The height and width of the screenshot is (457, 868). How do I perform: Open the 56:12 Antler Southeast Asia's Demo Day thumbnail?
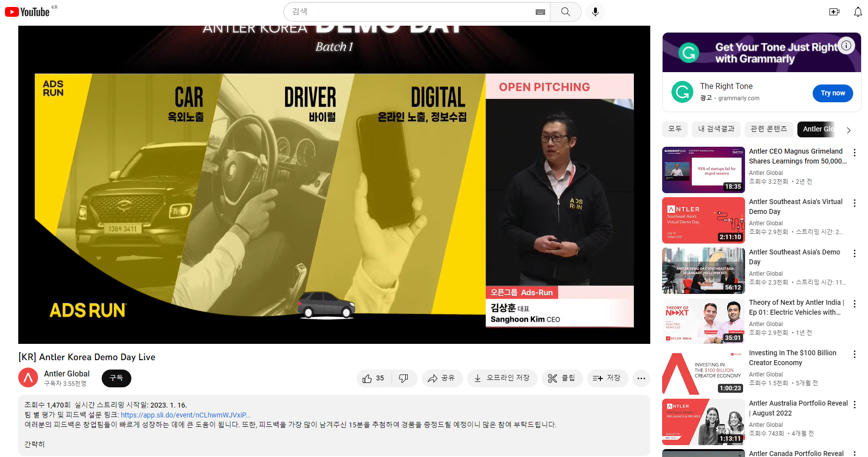(704, 271)
